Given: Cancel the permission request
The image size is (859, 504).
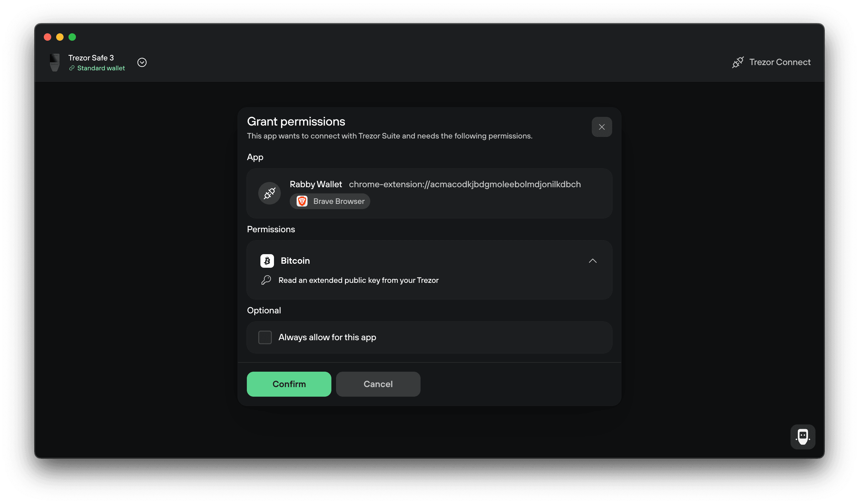Looking at the screenshot, I should pyautogui.click(x=378, y=384).
